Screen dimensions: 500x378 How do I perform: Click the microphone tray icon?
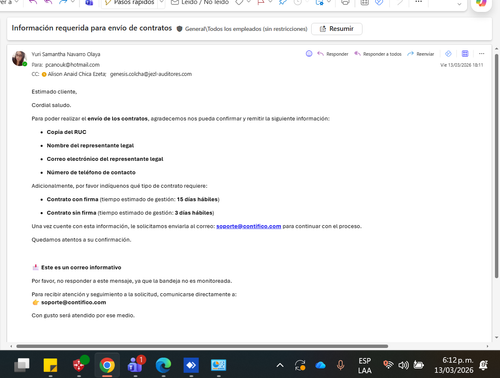pos(340,365)
